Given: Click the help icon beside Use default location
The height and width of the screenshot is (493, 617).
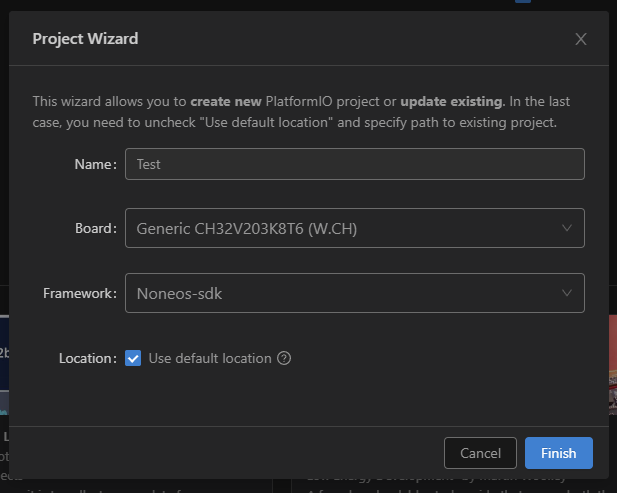Looking at the screenshot, I should pyautogui.click(x=284, y=358).
